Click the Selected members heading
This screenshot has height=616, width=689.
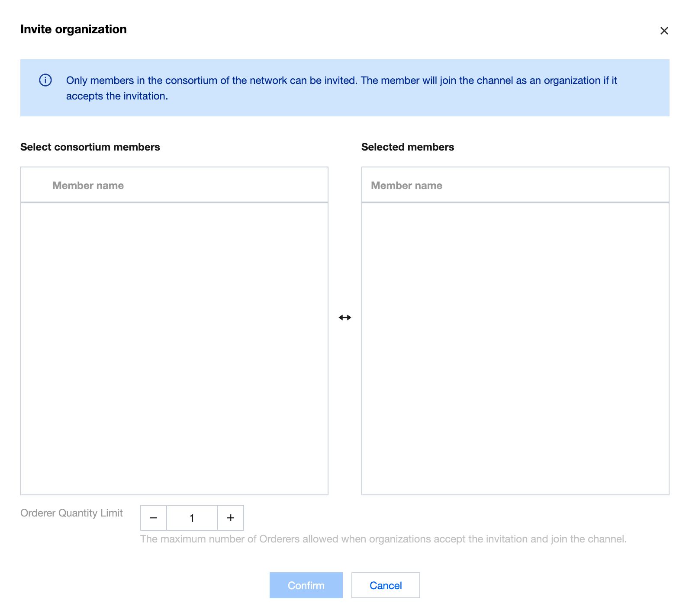click(407, 147)
